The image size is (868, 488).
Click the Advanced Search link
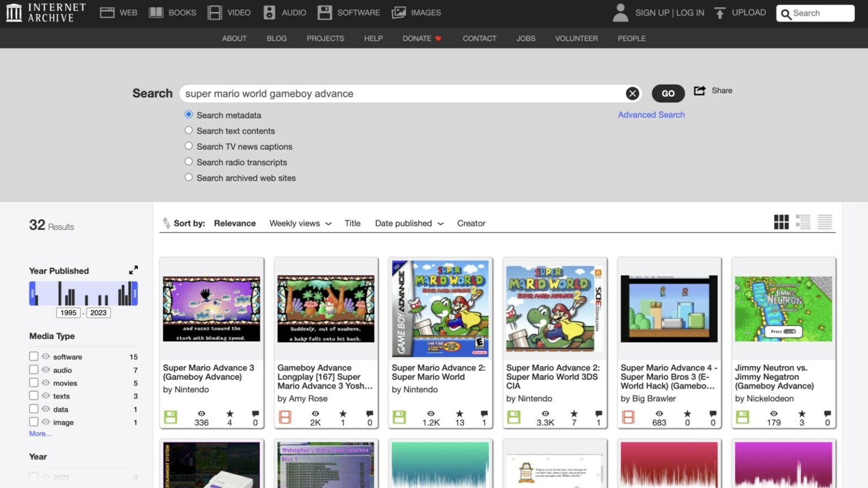pos(651,114)
